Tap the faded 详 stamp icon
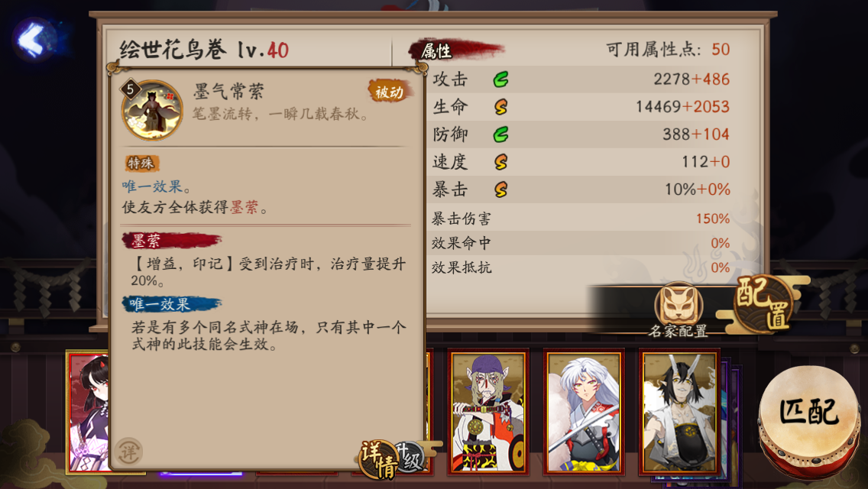The width and height of the screenshot is (868, 489). [128, 452]
